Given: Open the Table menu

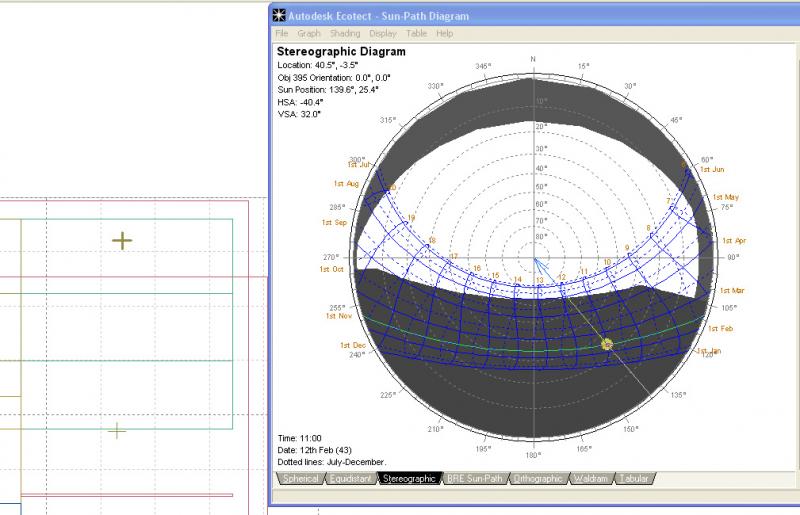Looking at the screenshot, I should click(x=416, y=33).
